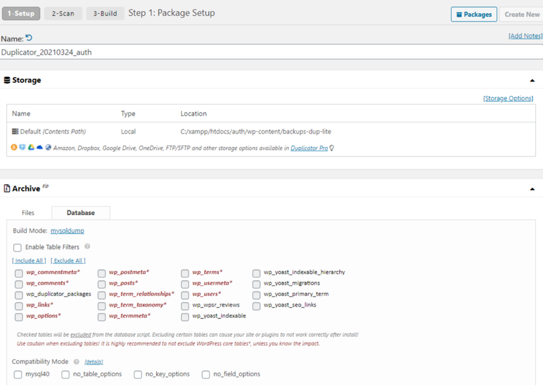Click the Include All link
Viewport: 543px width, 392px height.
(x=29, y=260)
